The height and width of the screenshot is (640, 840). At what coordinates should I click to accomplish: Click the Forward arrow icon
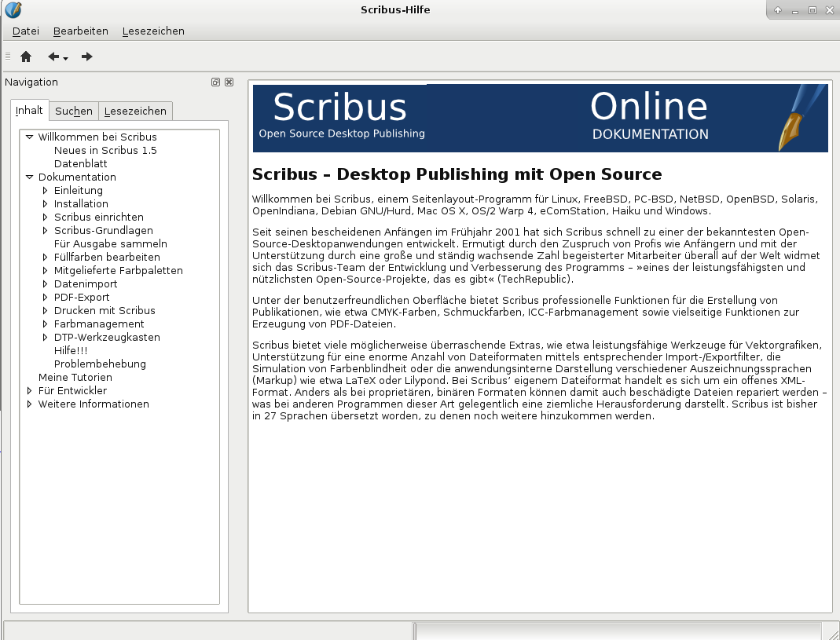[87, 57]
